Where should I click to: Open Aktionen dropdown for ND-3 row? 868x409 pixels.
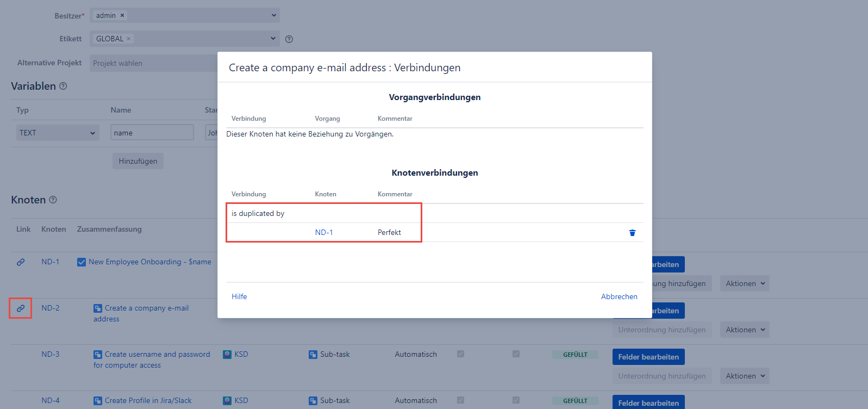745,376
